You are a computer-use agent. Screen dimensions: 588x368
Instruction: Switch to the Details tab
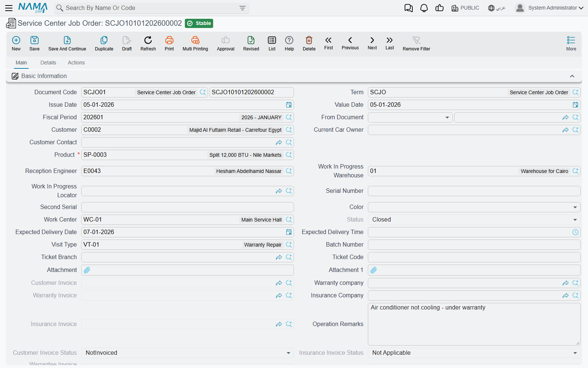pyautogui.click(x=48, y=63)
